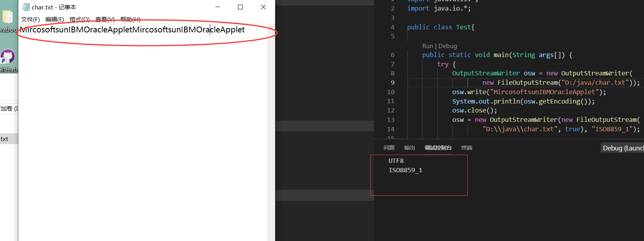Switch to the 输出 panel tab
Screen dimensions: 644x241
tap(409, 148)
